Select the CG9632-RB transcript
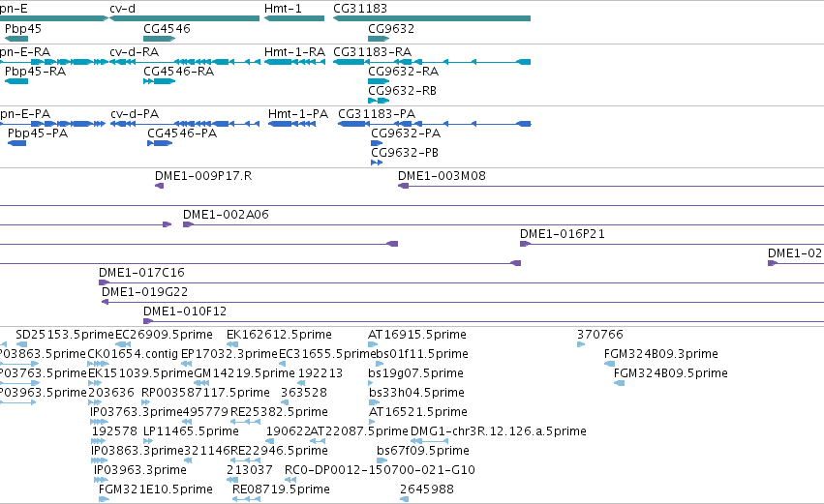This screenshot has height=504, width=824. (x=379, y=101)
